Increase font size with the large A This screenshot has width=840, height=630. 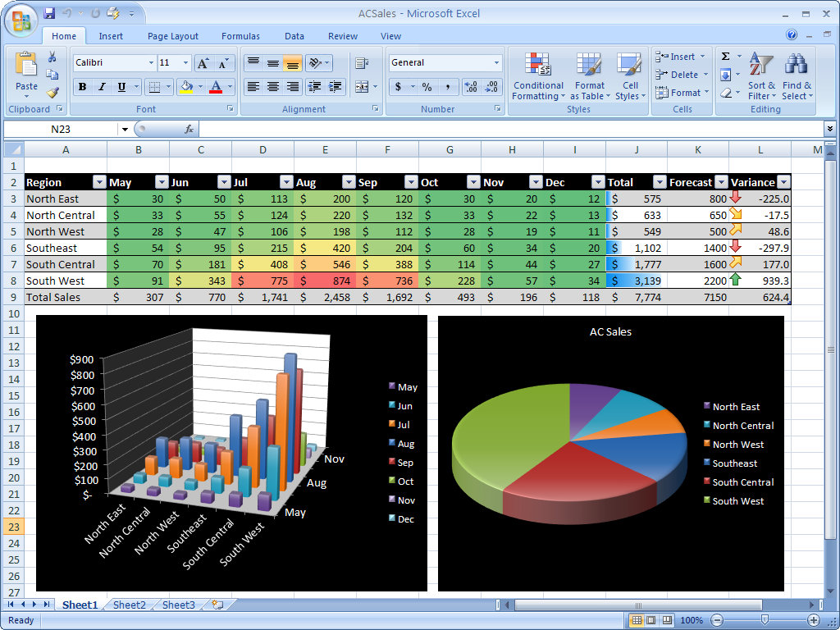click(x=203, y=63)
